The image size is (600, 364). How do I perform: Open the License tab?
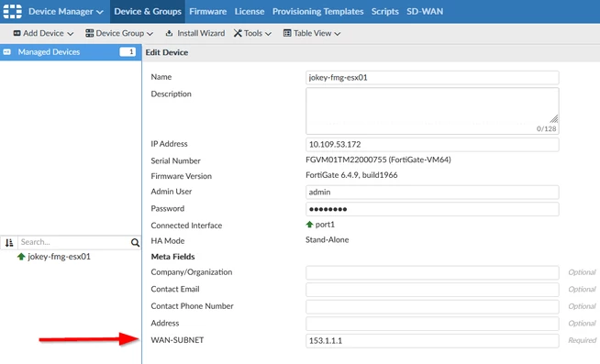250,12
